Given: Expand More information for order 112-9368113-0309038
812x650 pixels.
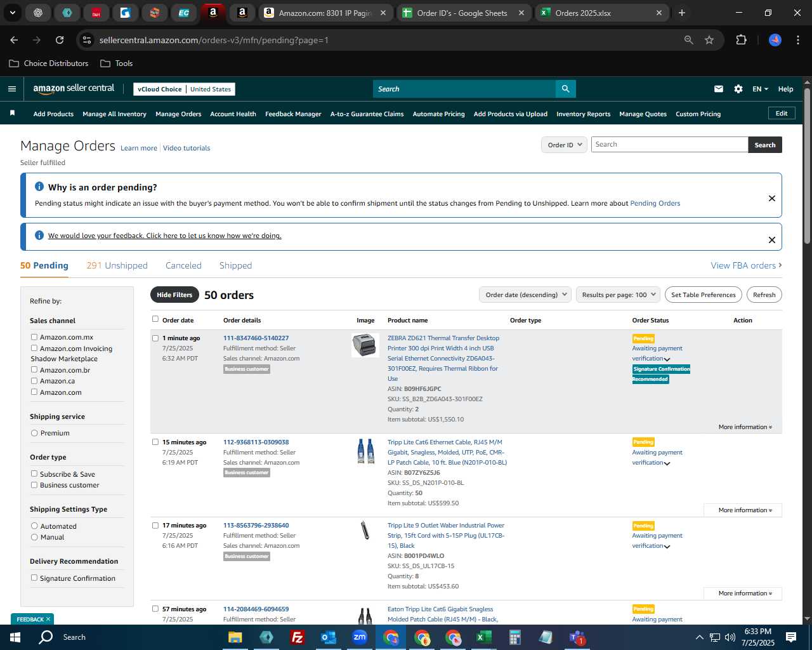Looking at the screenshot, I should click(743, 510).
